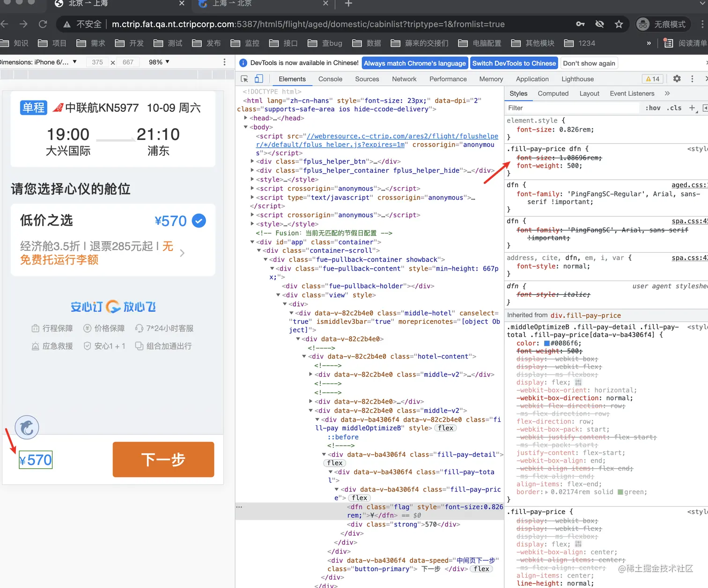Close the 北京 — 上海 tab
The width and height of the screenshot is (708, 588).
tap(182, 4)
